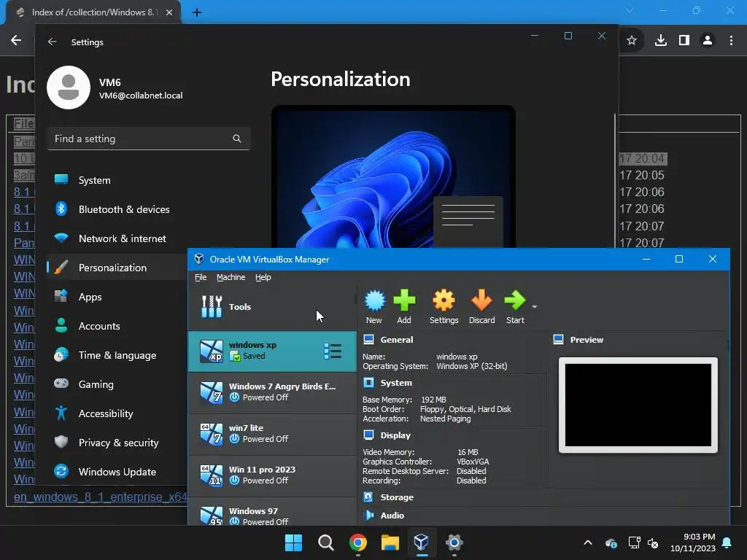Viewport: 747px width, 560px height.
Task: Click the Find a setting search box
Action: tap(149, 139)
